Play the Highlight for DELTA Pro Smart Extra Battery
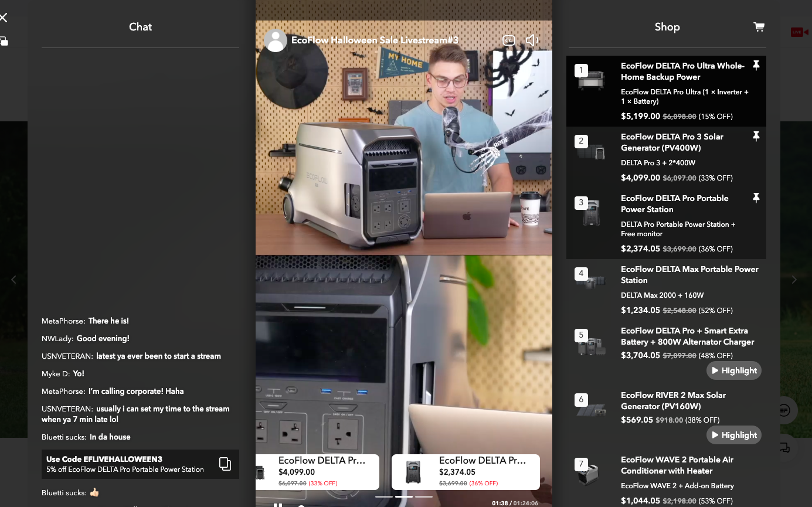Screen dimensions: 812x507 tap(733, 370)
